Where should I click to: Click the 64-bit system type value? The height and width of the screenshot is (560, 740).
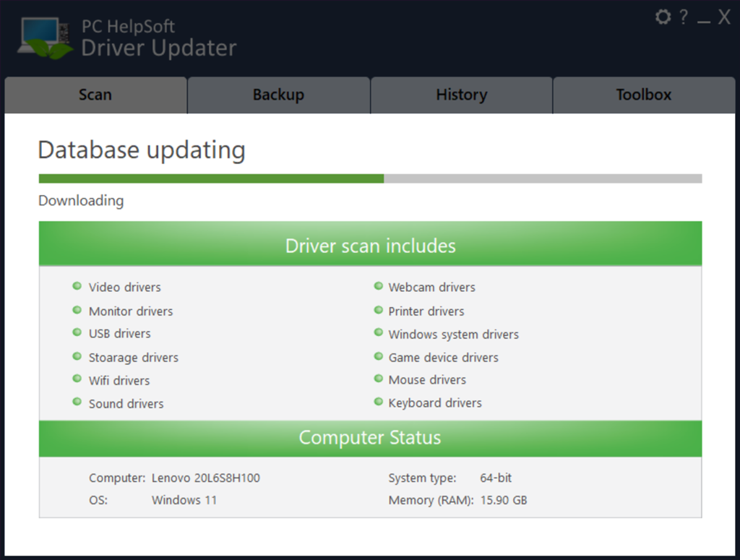coord(496,478)
